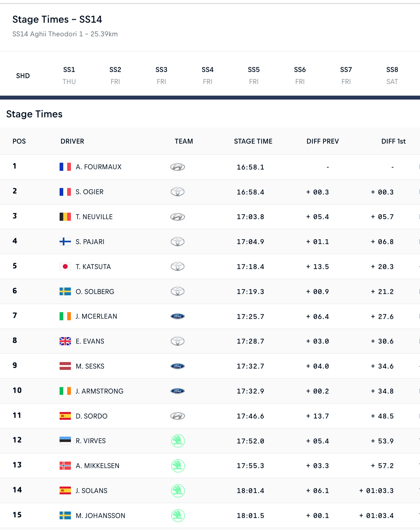This screenshot has width=420, height=530.
Task: Click the Japanese flag beside T. Katsuta
Action: click(x=65, y=266)
